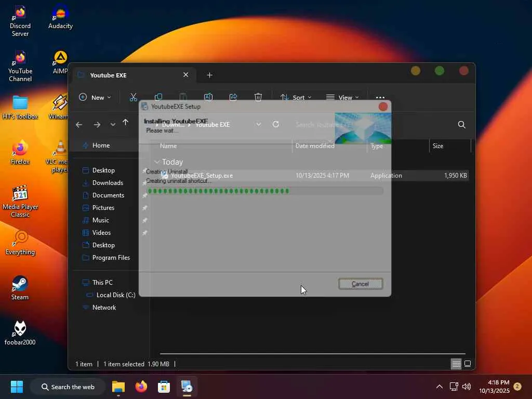The height and width of the screenshot is (399, 532).
Task: Open Firefox desktop shortcut
Action: point(20,153)
